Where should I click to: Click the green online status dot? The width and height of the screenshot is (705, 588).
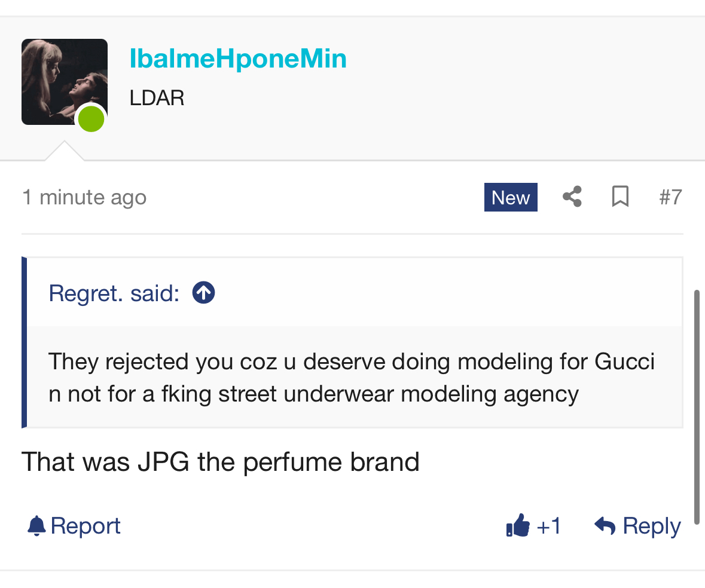coord(91,119)
